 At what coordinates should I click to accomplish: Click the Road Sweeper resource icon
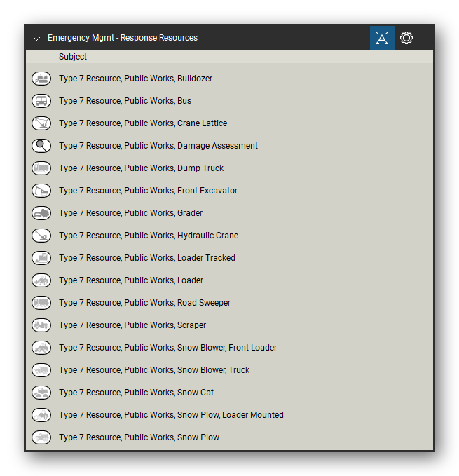41,304
